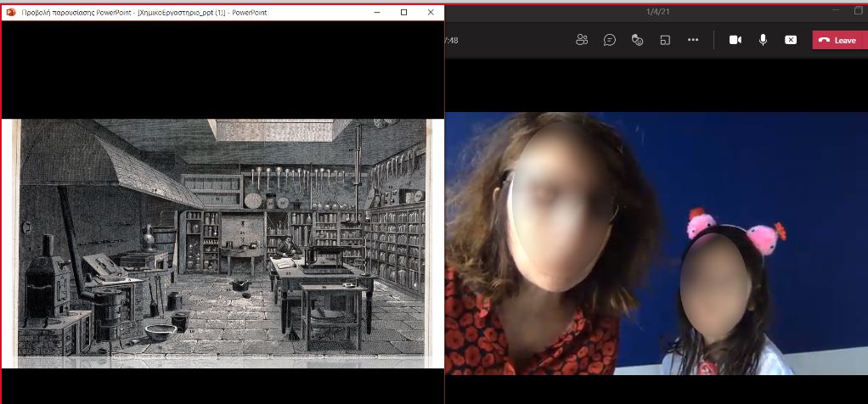
Task: Show participants in the Teams meeting
Action: pyautogui.click(x=581, y=40)
